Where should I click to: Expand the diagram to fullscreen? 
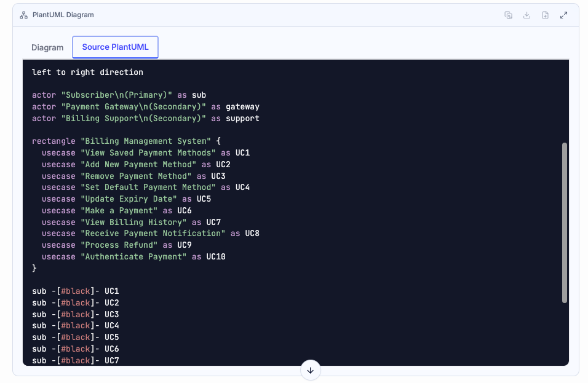[x=563, y=15]
